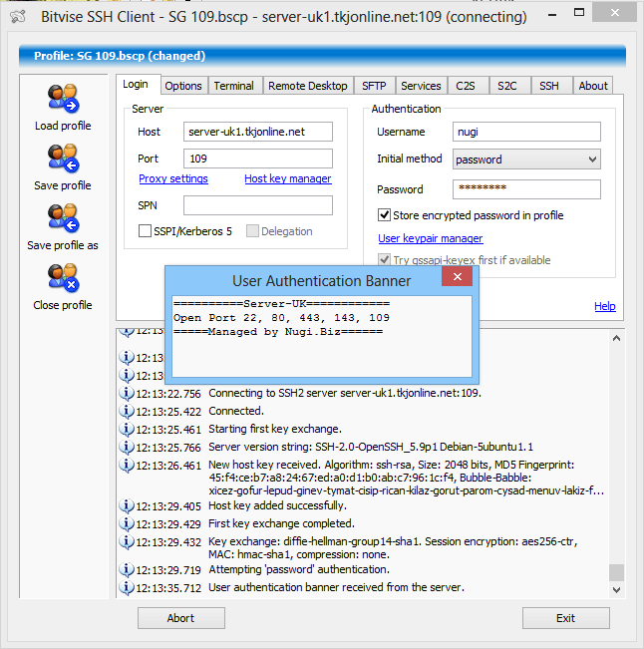Click the Username input field
Image resolution: width=644 pixels, height=649 pixels.
tap(526, 132)
